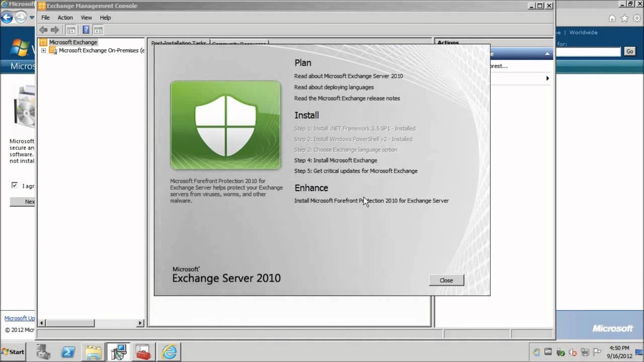The image size is (644, 362).
Task: Click the Show/Hide Console Tree toolbar icon
Action: click(x=70, y=30)
